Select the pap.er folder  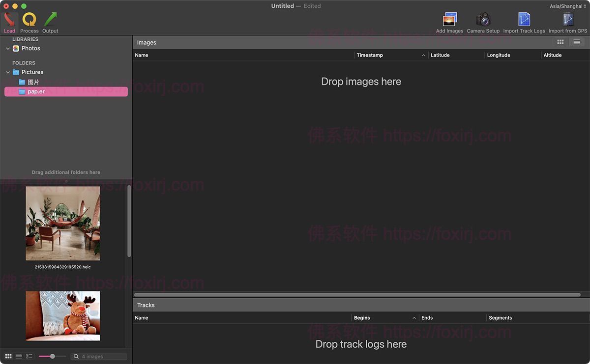(36, 91)
